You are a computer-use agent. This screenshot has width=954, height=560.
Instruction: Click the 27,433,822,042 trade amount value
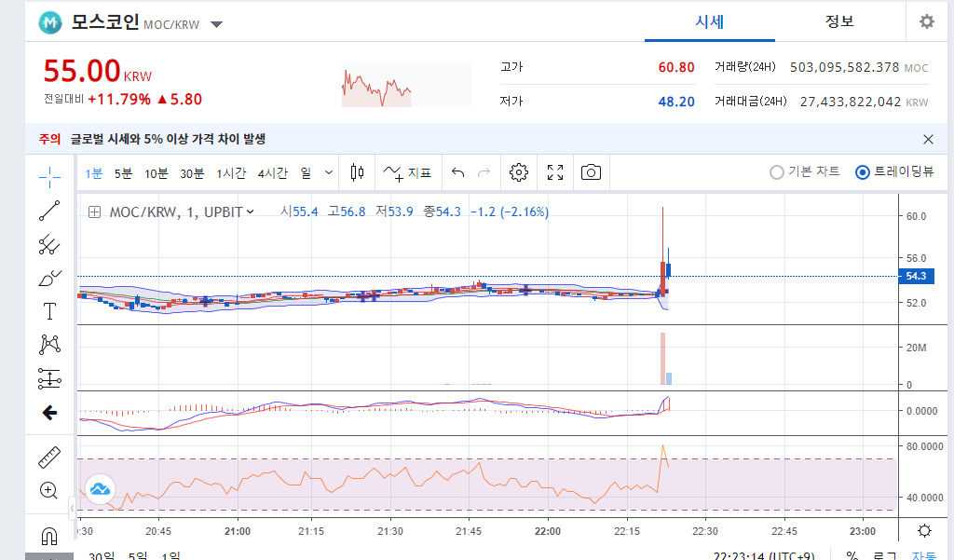[850, 102]
